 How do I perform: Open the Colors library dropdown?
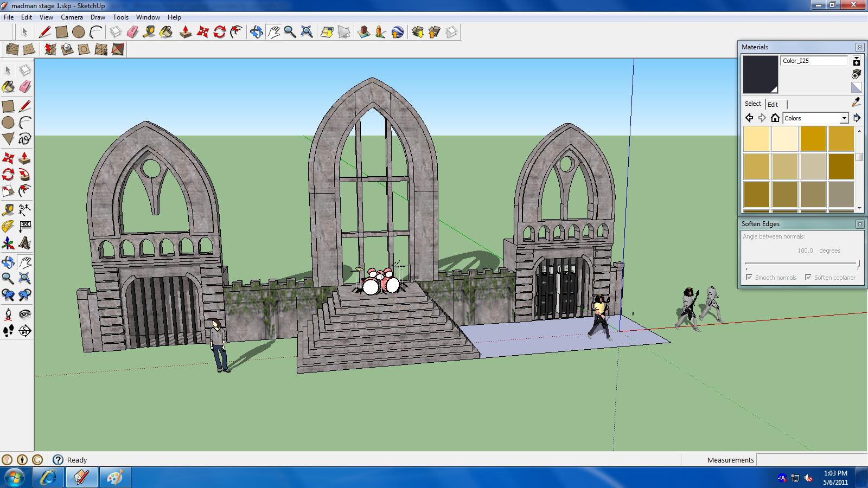pos(844,118)
